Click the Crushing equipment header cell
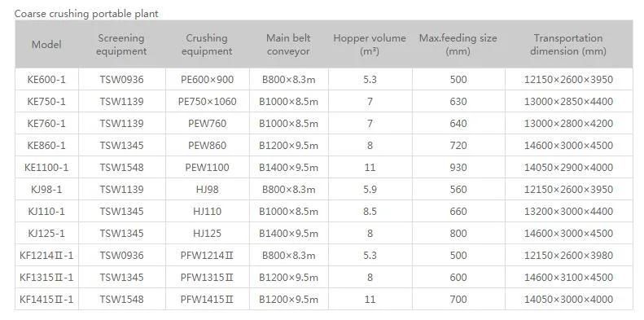 click(207, 44)
